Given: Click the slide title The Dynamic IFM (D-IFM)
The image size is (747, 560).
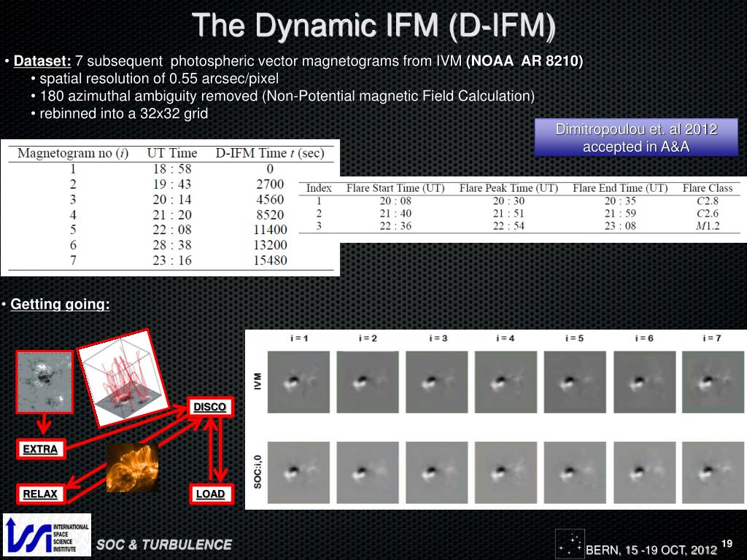Looking at the screenshot, I should click(373, 25).
